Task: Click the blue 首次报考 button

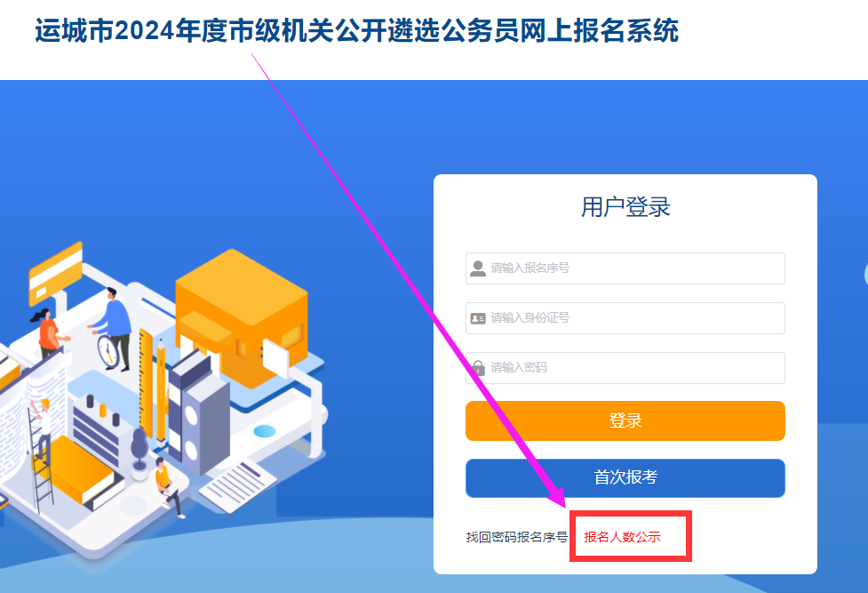Action: [x=625, y=477]
